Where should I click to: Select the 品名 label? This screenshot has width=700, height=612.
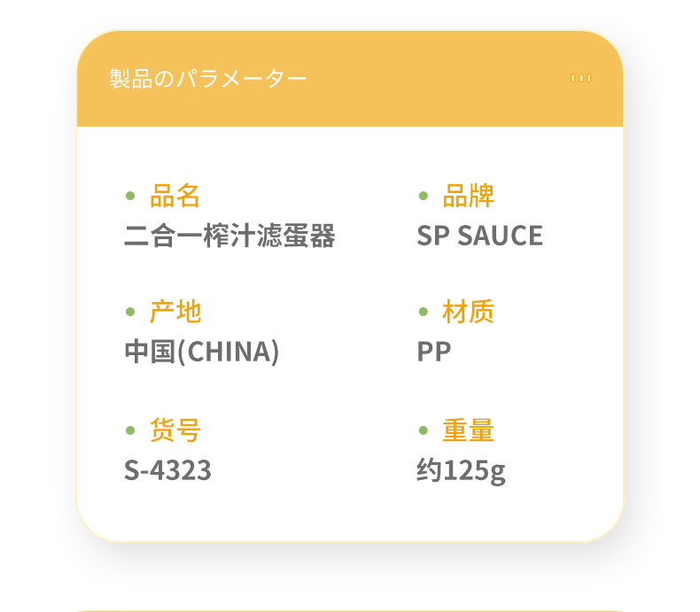(x=175, y=195)
